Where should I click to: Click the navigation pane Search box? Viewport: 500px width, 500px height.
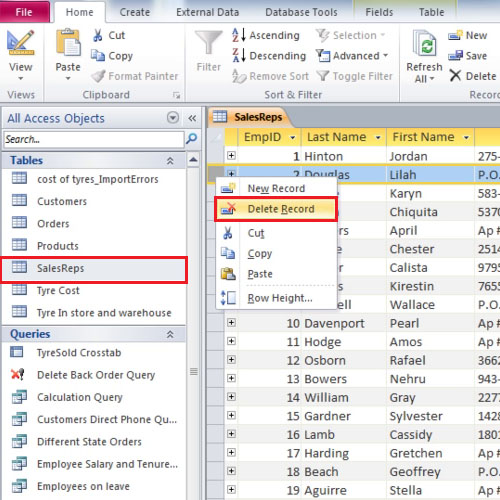(94, 139)
